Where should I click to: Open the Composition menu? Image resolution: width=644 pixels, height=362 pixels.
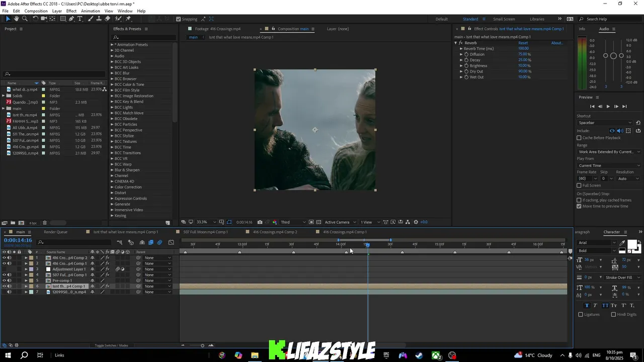(x=36, y=11)
